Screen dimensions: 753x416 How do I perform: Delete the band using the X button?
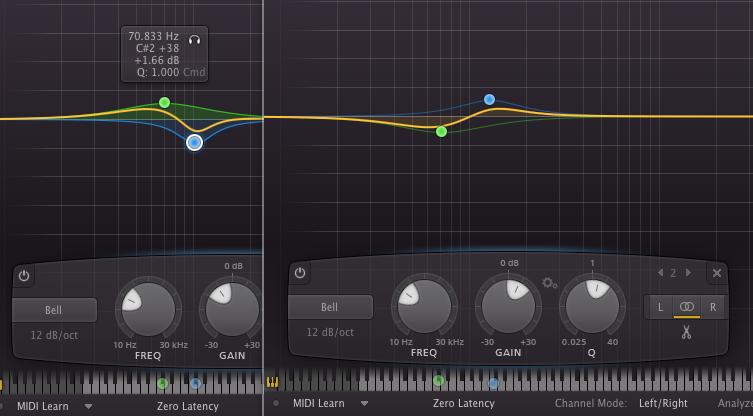pyautogui.click(x=717, y=273)
